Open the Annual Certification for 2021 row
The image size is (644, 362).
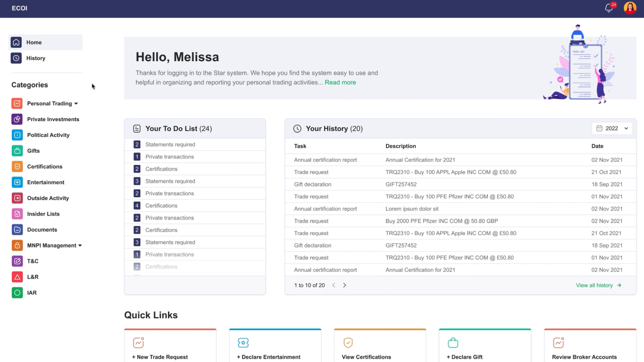click(x=420, y=160)
